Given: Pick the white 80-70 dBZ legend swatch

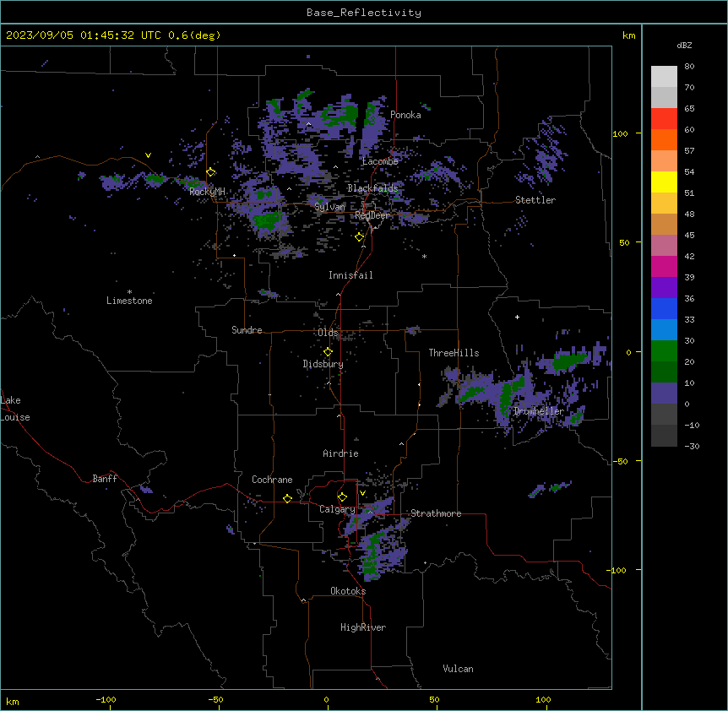Looking at the screenshot, I should pos(664,77).
